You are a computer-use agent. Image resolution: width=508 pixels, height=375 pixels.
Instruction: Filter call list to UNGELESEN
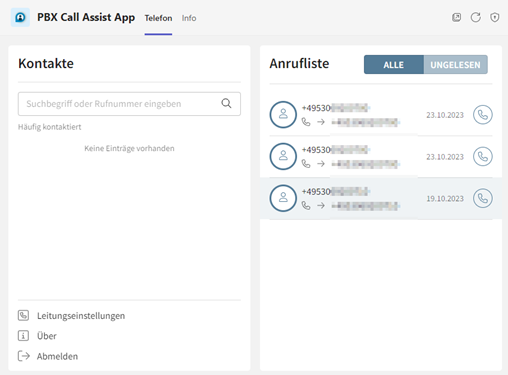[x=456, y=65]
